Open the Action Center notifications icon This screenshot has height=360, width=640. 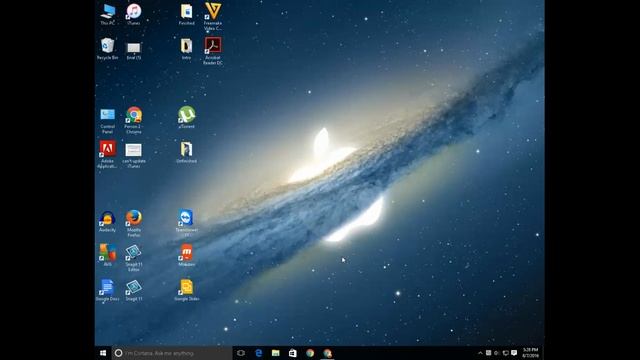(514, 353)
